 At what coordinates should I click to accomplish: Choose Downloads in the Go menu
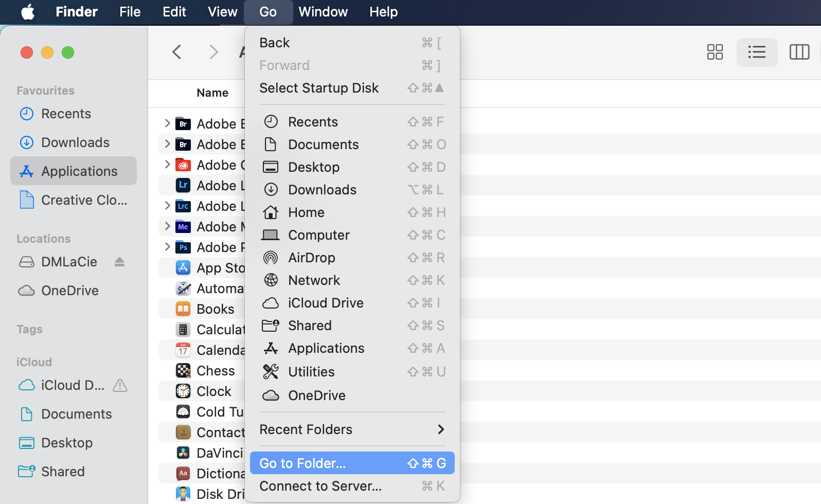pos(352,190)
